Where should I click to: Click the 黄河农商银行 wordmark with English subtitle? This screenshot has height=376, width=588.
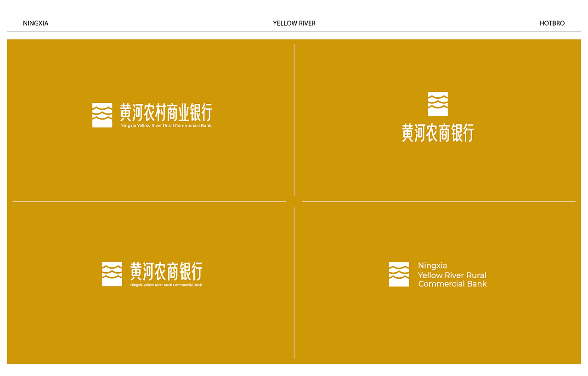pos(166,271)
